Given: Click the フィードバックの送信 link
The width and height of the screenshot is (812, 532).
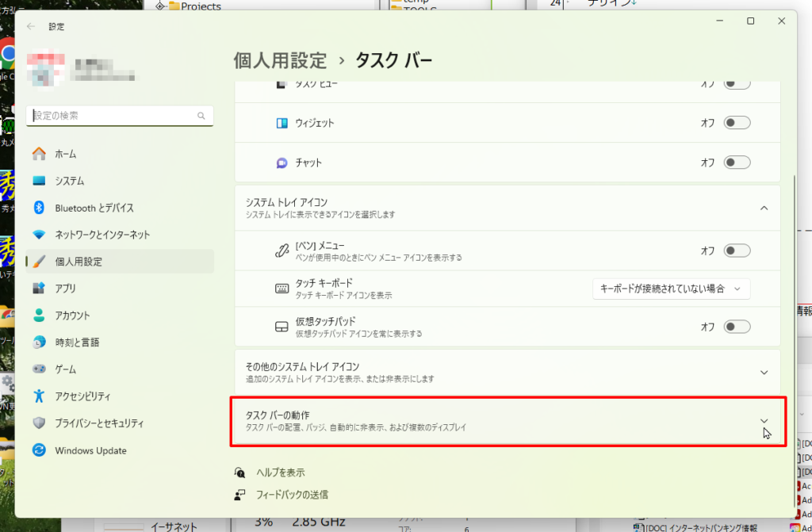Looking at the screenshot, I should tap(291, 494).
